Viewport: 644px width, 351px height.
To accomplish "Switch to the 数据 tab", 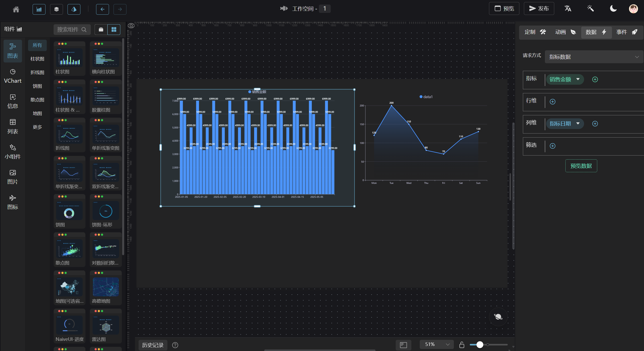I will pyautogui.click(x=596, y=32).
